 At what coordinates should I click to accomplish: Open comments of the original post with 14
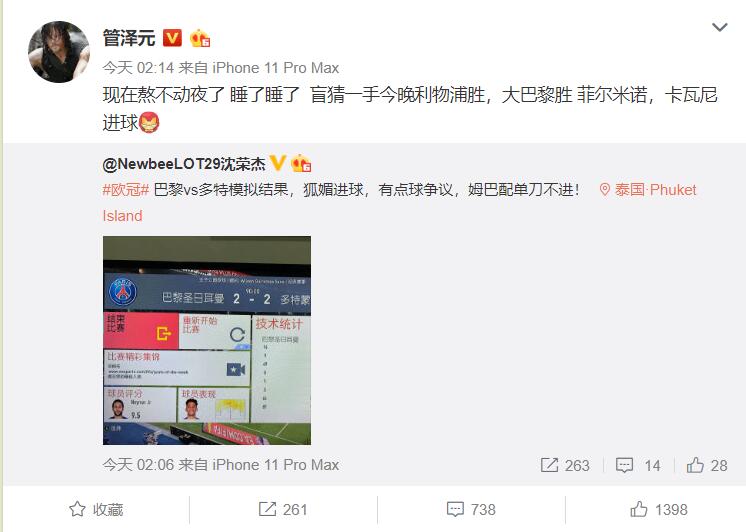pos(638,465)
